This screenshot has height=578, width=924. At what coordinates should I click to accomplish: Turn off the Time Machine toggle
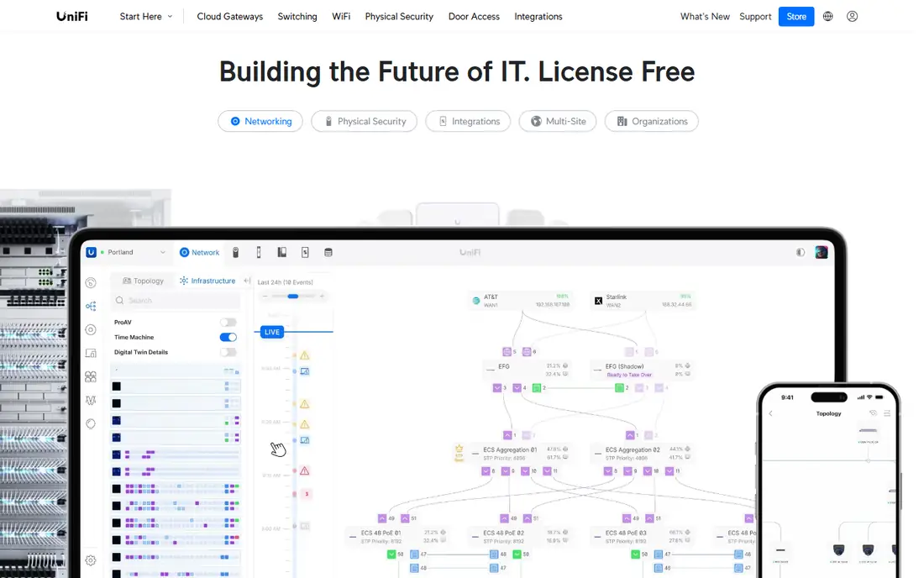228,337
